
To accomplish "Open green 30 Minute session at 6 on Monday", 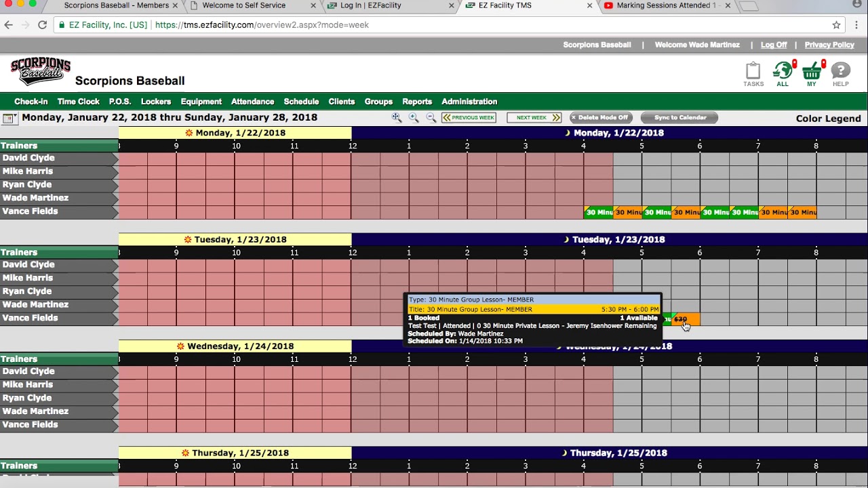I will coord(715,212).
